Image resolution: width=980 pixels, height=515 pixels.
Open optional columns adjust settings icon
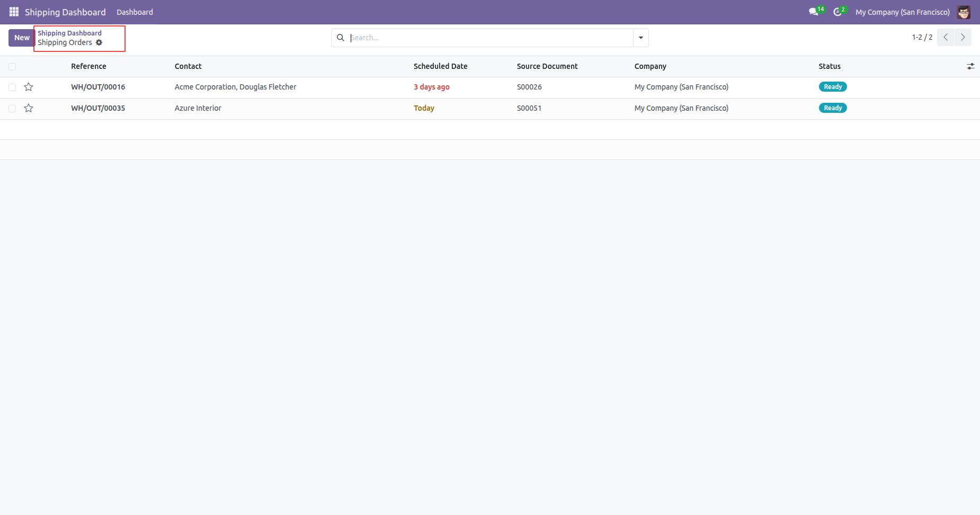coord(970,66)
